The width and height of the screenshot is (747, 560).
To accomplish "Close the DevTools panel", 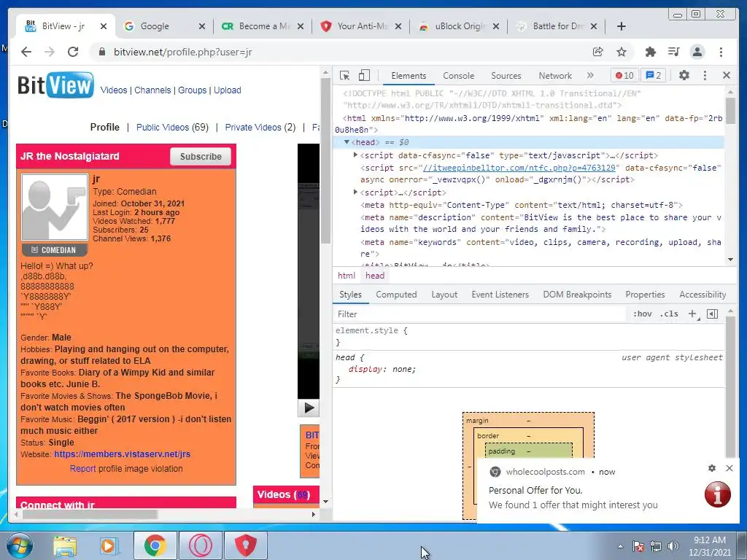I will click(x=727, y=75).
